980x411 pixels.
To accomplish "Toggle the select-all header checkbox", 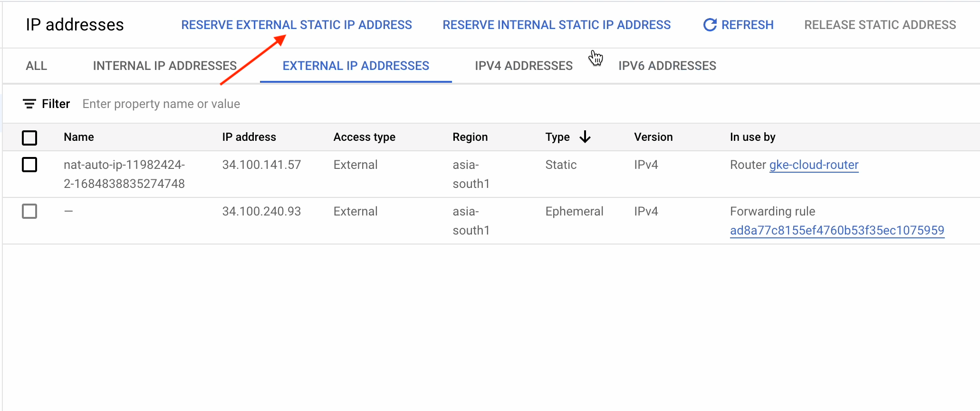I will point(29,138).
